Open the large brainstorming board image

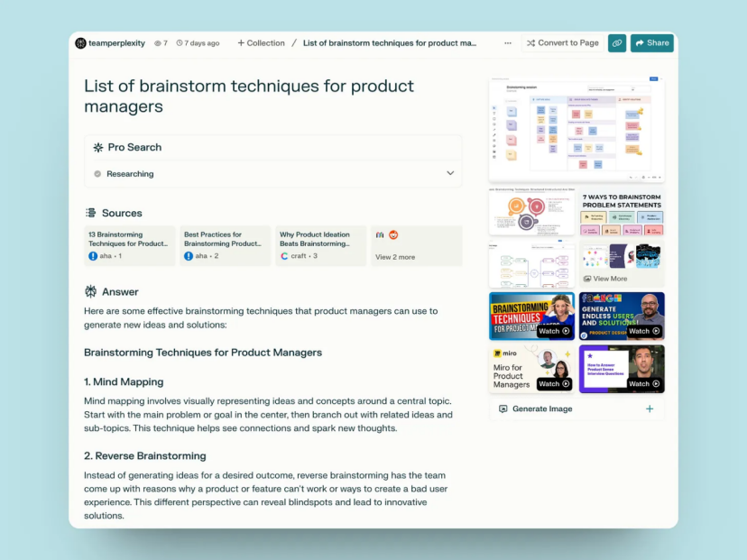click(x=576, y=130)
